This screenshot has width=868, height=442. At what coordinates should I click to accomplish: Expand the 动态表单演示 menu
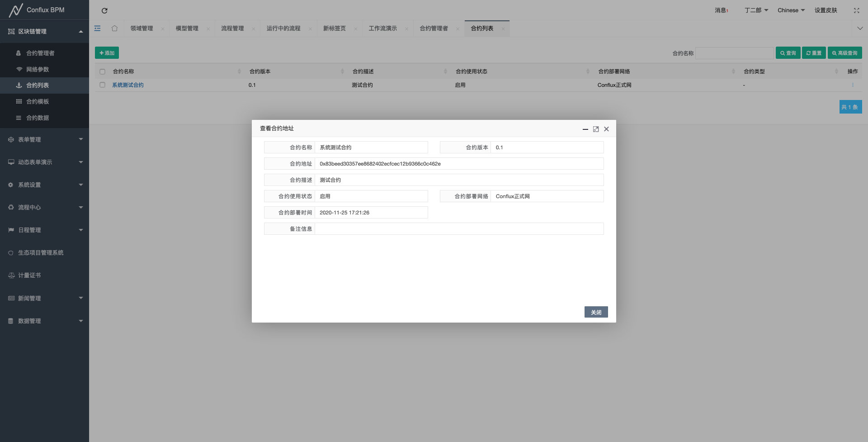44,162
